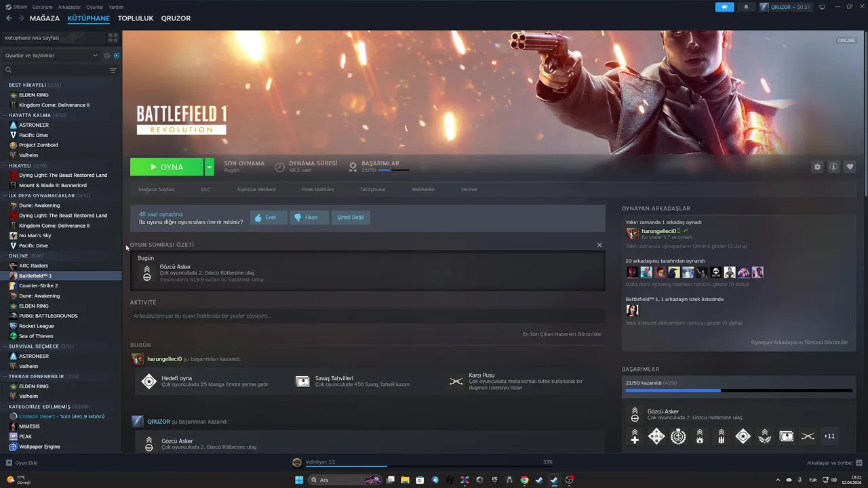Click Şimdi Değil button
Image resolution: width=868 pixels, height=488 pixels.
pos(351,218)
